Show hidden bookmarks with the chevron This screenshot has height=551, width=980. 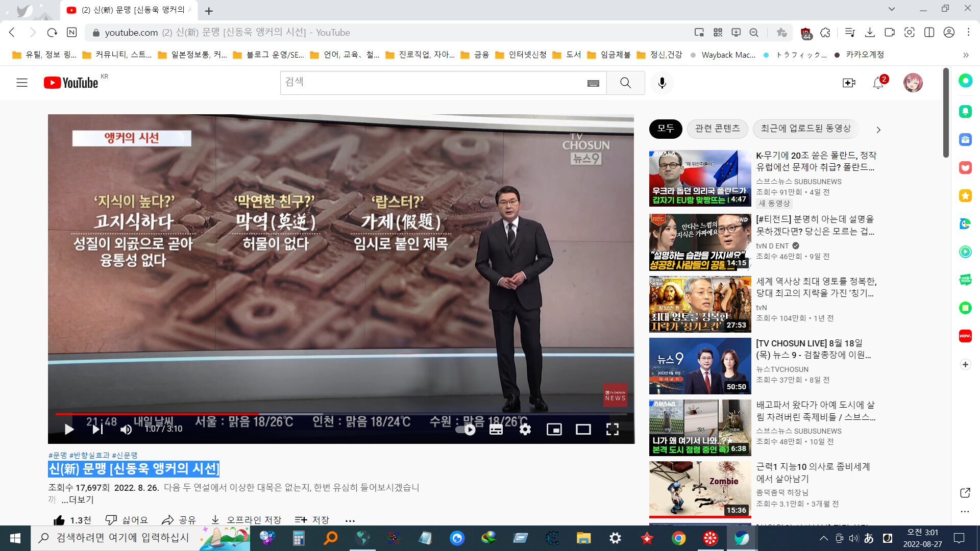(x=966, y=55)
